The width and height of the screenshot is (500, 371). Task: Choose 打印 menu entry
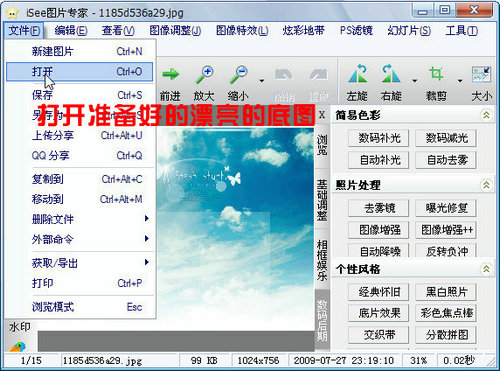tap(80, 283)
